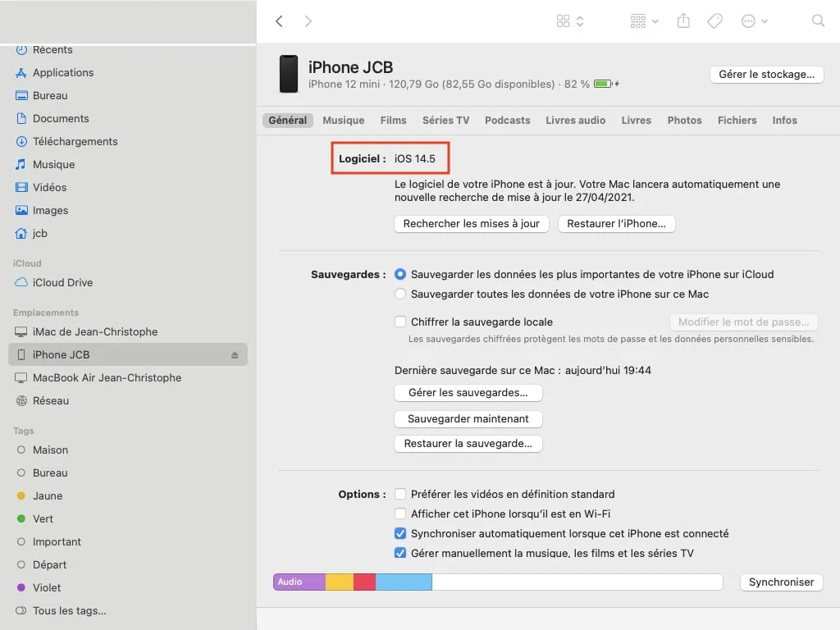Select iMac de Jean-Christophe location
This screenshot has height=630, width=840.
(x=129, y=332)
